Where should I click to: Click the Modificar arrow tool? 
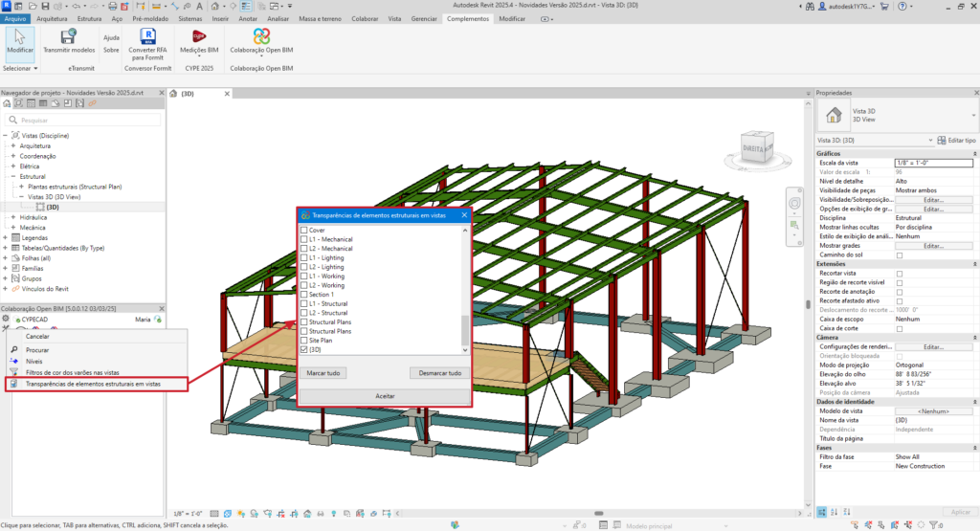pyautogui.click(x=19, y=42)
